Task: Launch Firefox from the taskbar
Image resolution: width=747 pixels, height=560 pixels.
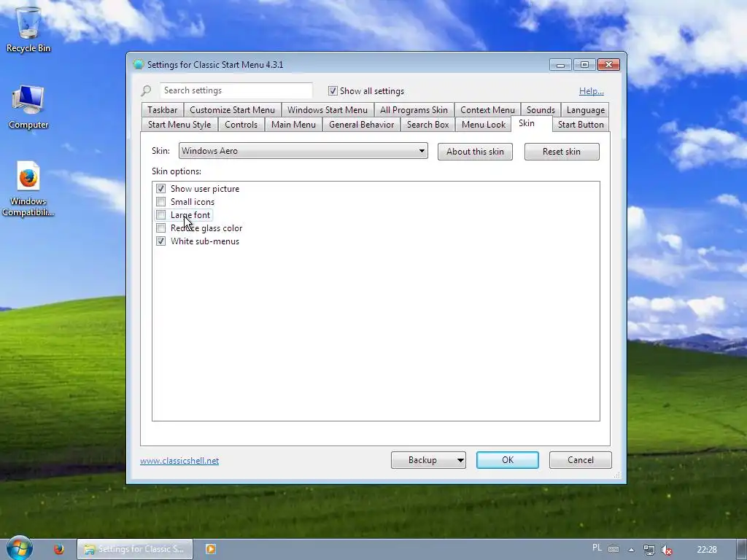Action: tap(58, 549)
